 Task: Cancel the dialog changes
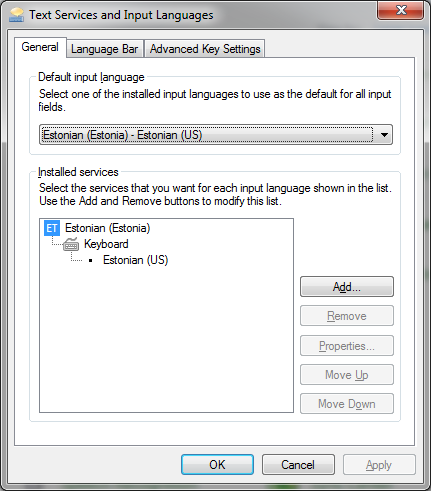pos(298,464)
